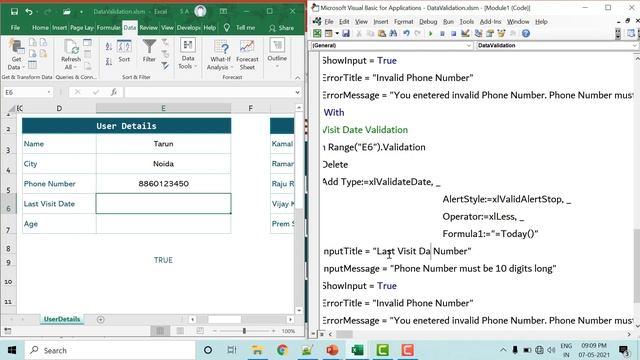
Task: Click the Save icon in Excel title bar
Action: click(14, 11)
